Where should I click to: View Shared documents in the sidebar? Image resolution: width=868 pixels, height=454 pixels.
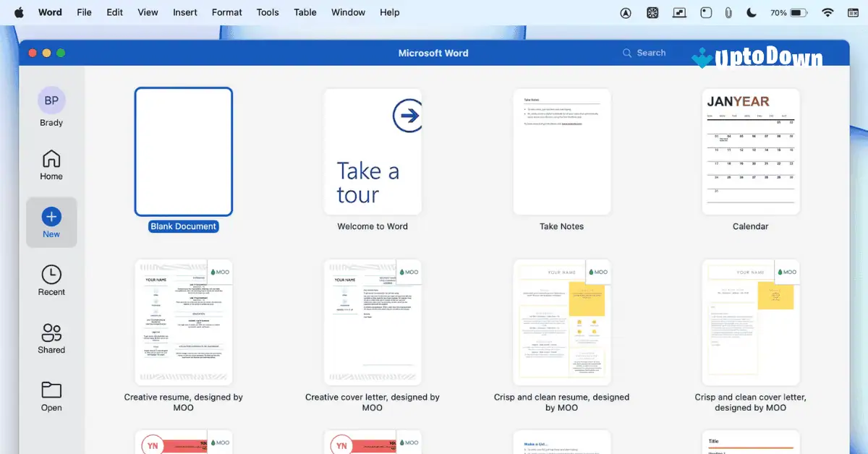(51, 337)
